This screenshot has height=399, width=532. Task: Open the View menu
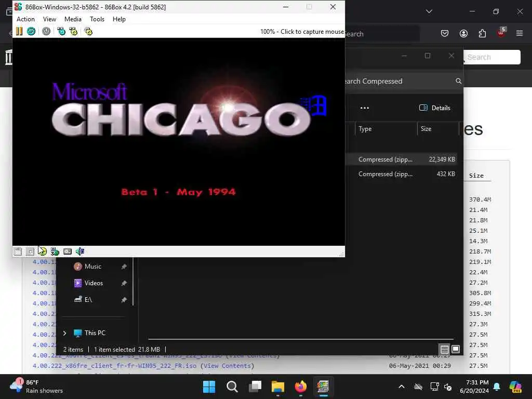pos(49,19)
